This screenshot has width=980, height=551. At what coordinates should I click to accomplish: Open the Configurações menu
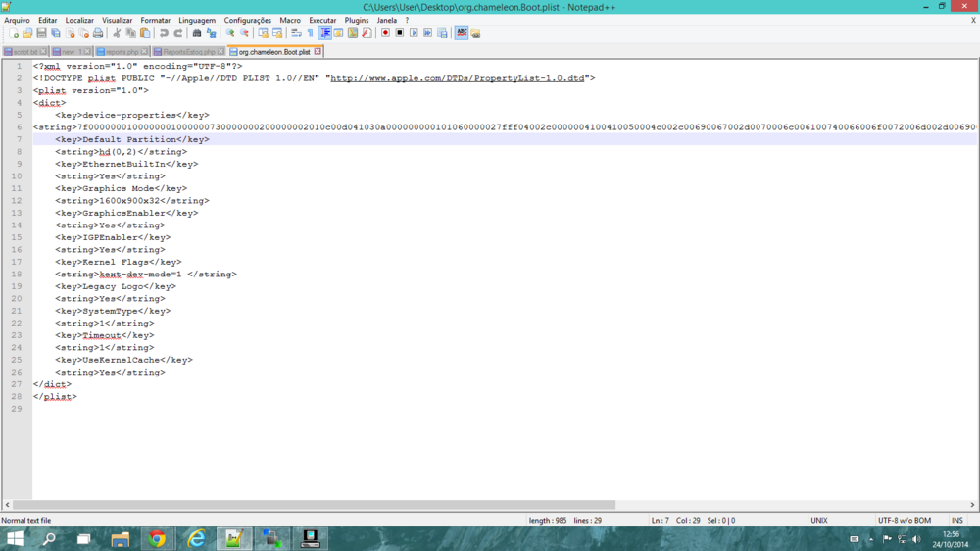coord(247,20)
